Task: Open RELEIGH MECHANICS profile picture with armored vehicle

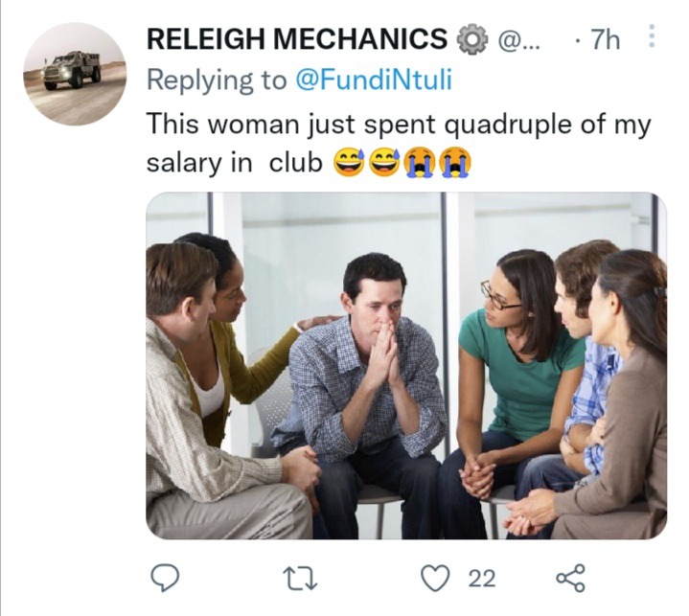Action: [x=75, y=74]
